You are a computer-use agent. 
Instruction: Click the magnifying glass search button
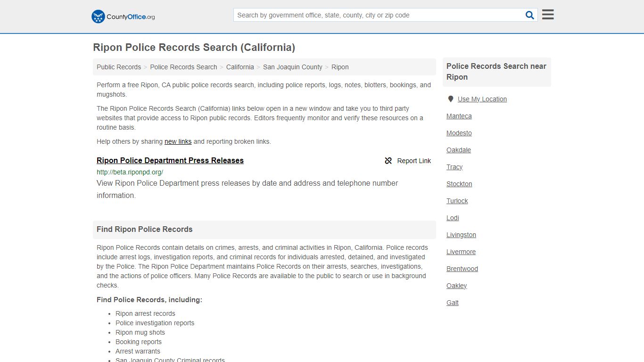pyautogui.click(x=530, y=15)
